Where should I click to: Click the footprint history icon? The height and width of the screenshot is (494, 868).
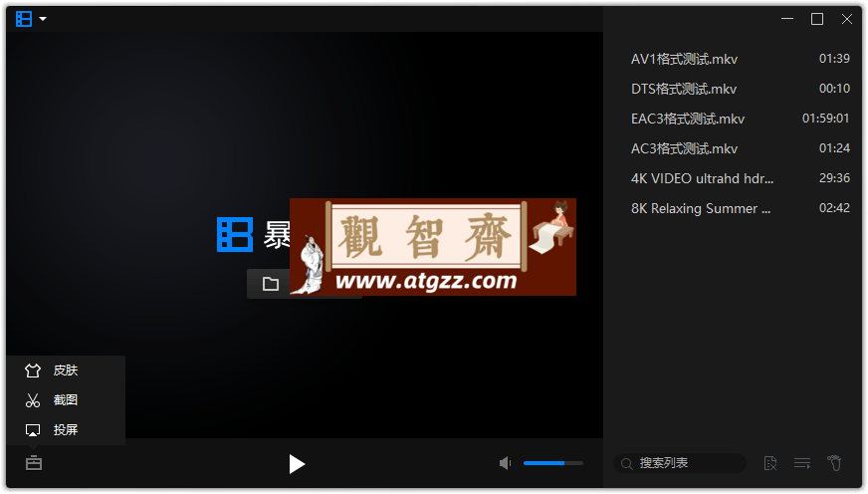pyautogui.click(x=834, y=462)
